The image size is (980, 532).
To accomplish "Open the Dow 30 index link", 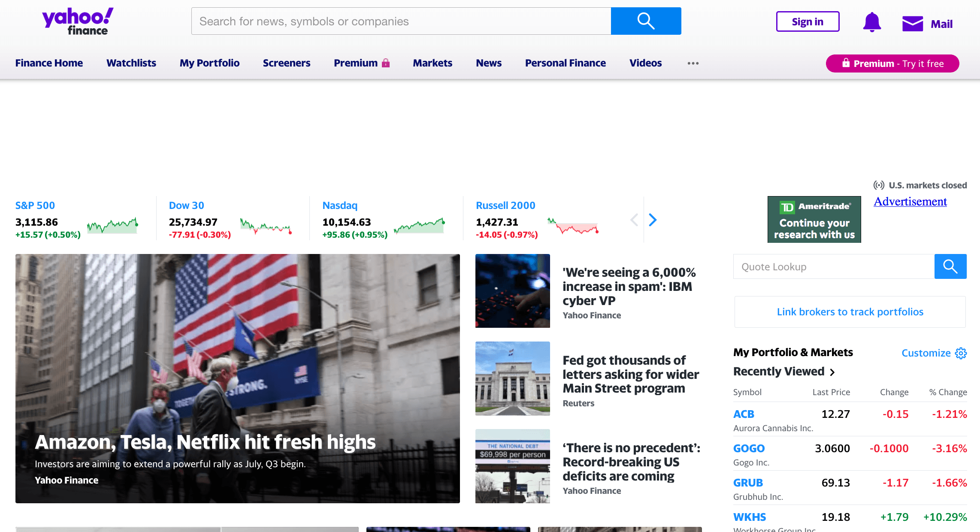I will coord(186,206).
